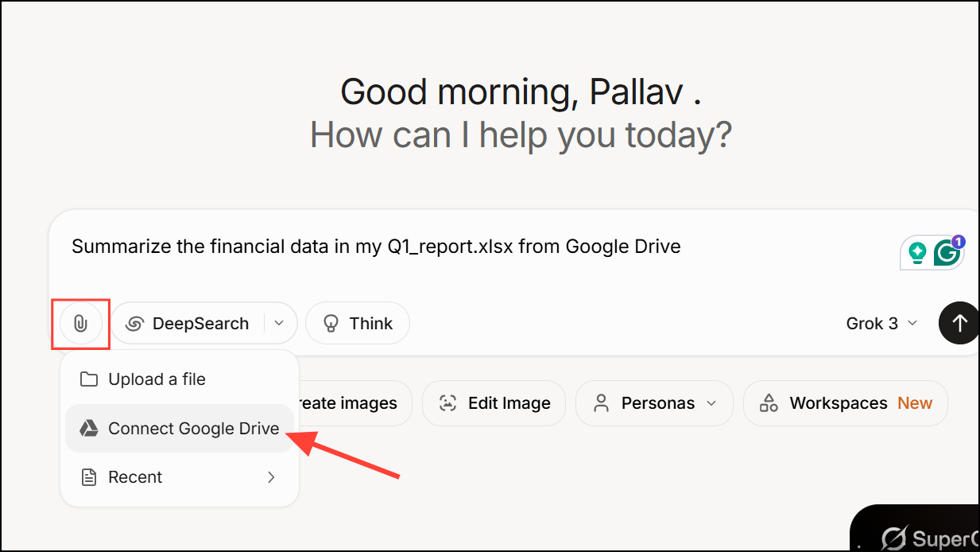This screenshot has width=980, height=552.
Task: Toggle Think mode on
Action: [x=357, y=323]
